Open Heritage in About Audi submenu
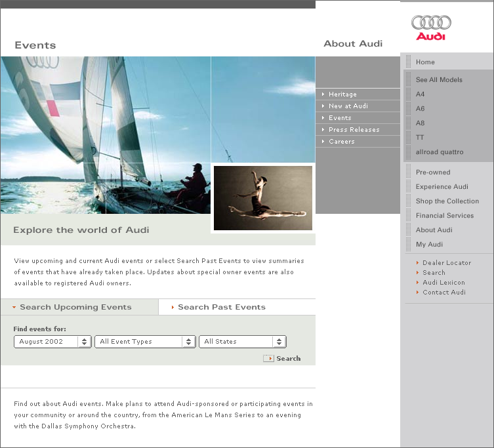The image size is (494, 448). pos(342,94)
